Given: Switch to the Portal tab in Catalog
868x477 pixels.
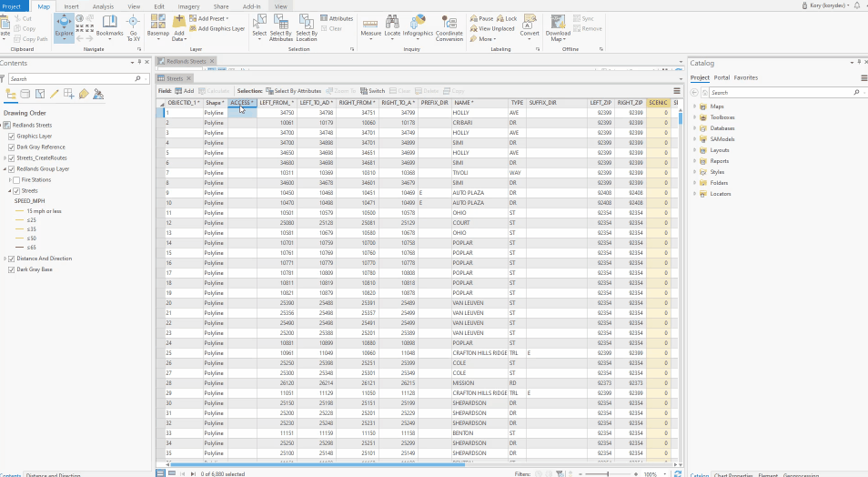Looking at the screenshot, I should [722, 77].
